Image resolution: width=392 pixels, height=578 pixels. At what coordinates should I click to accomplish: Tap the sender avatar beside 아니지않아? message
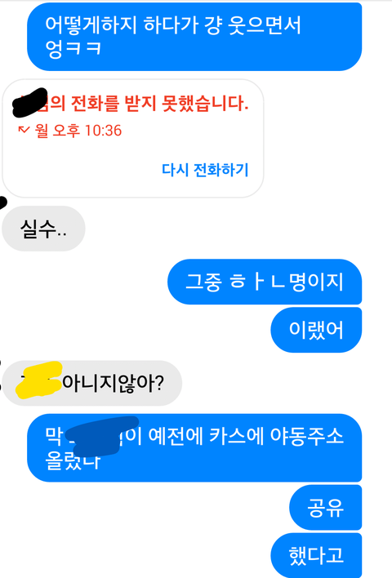(1, 375)
